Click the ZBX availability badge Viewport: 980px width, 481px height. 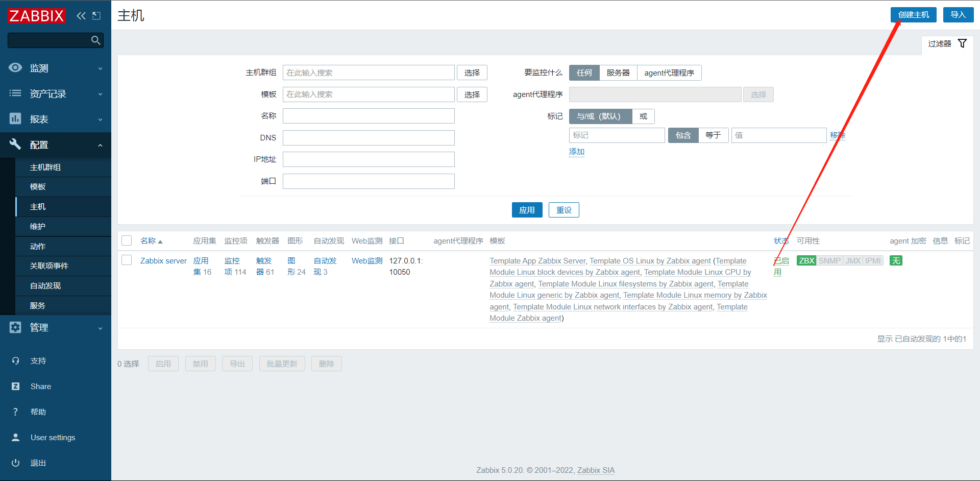[x=806, y=261]
